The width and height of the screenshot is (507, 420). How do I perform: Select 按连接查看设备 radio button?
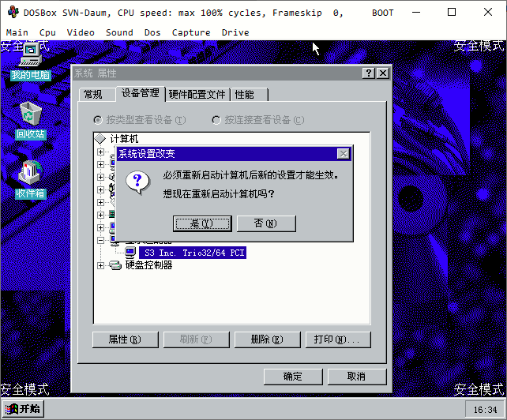[x=216, y=120]
